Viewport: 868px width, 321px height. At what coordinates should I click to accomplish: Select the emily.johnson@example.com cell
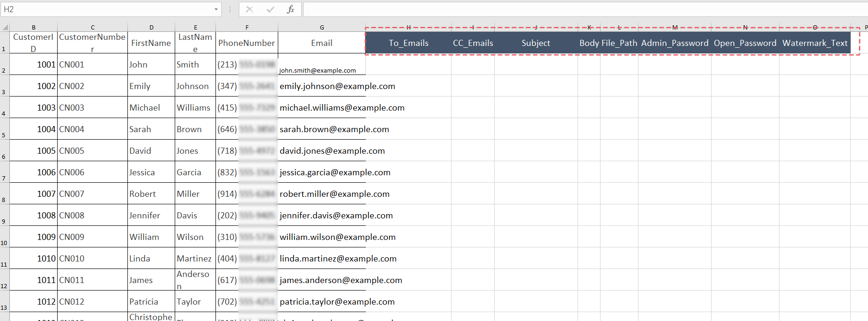click(x=322, y=86)
